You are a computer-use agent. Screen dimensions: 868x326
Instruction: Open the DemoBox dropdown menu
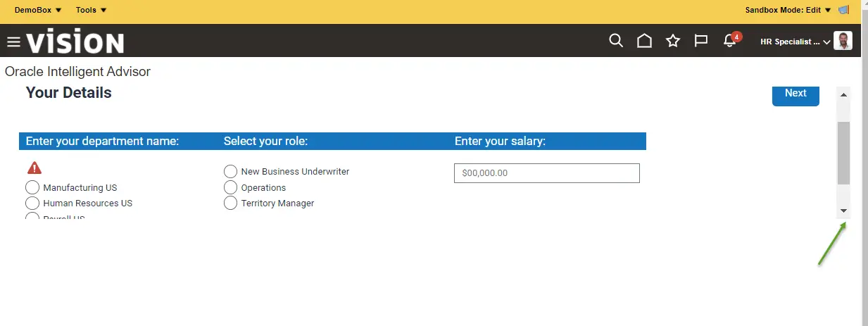tap(38, 10)
